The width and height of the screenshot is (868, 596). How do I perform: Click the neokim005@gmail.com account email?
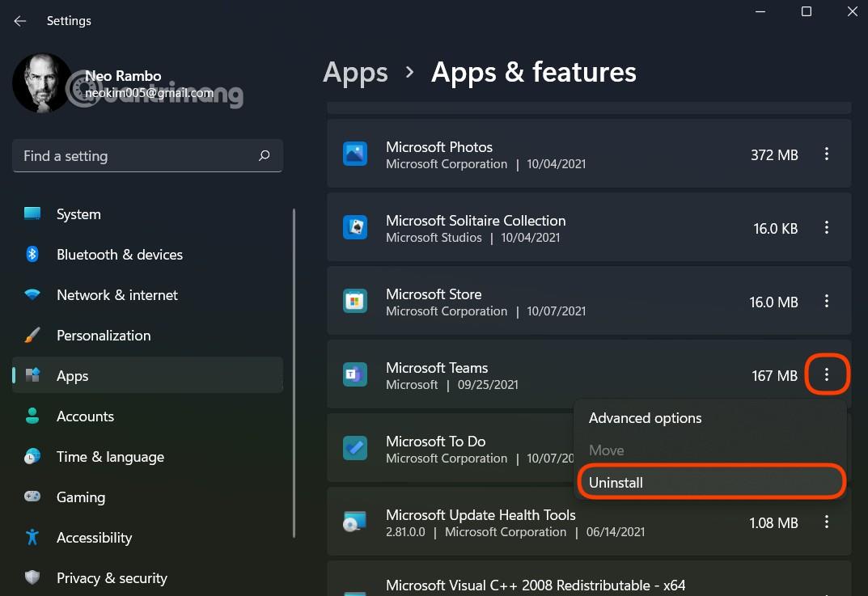149,93
